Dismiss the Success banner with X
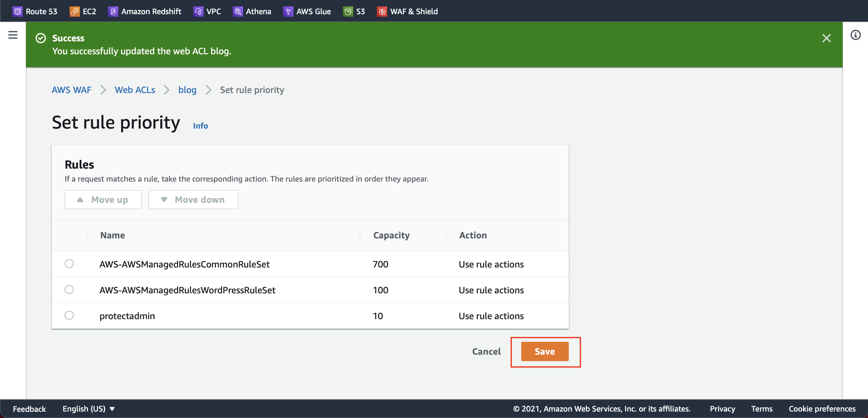The width and height of the screenshot is (868, 418). click(x=826, y=38)
